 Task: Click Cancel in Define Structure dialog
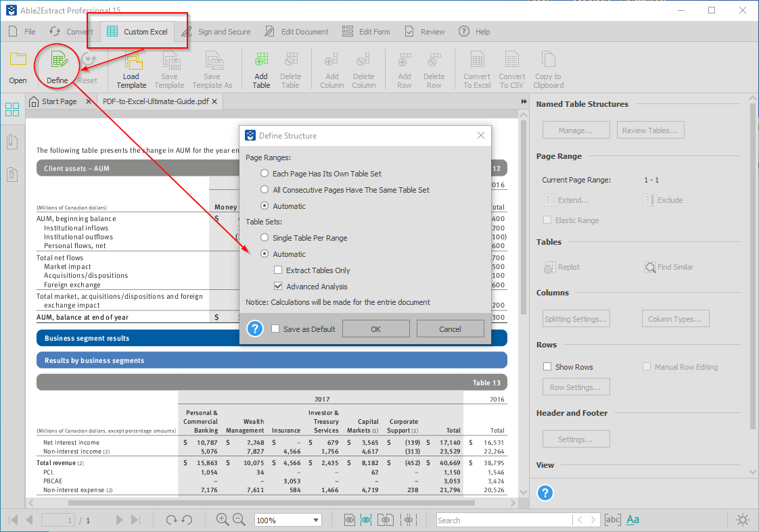[x=450, y=329]
